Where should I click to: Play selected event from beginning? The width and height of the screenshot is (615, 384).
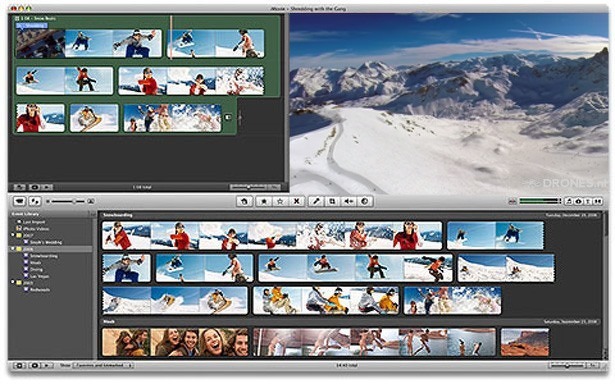pyautogui.click(x=47, y=366)
